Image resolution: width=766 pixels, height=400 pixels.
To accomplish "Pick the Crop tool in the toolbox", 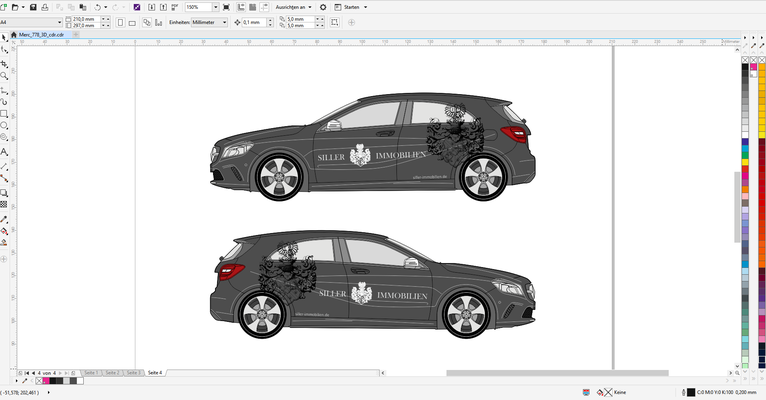I will click(x=4, y=64).
